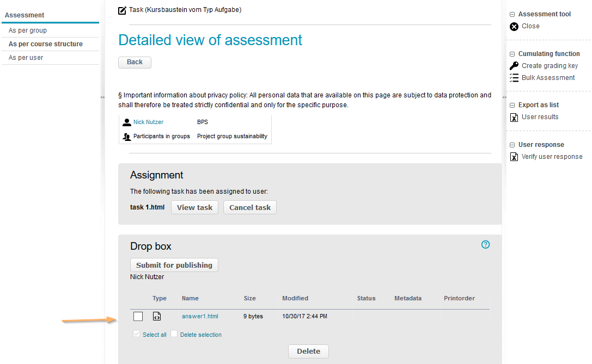Click the Bulk Assessment checklist icon
This screenshot has height=364, width=592.
[x=514, y=78]
